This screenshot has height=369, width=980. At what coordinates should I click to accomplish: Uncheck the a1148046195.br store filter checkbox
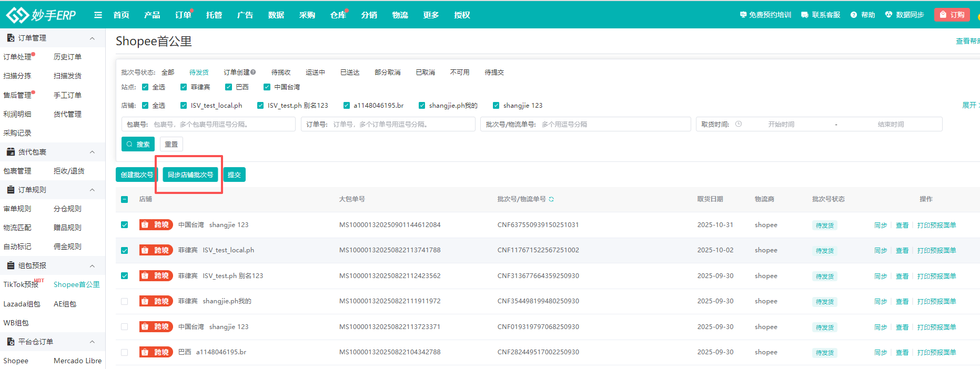346,106
